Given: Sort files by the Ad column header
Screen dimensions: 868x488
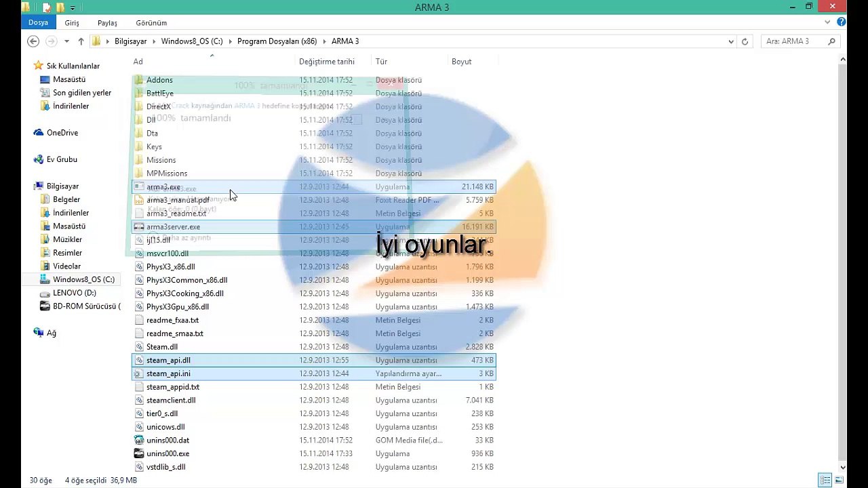Looking at the screenshot, I should 138,62.
